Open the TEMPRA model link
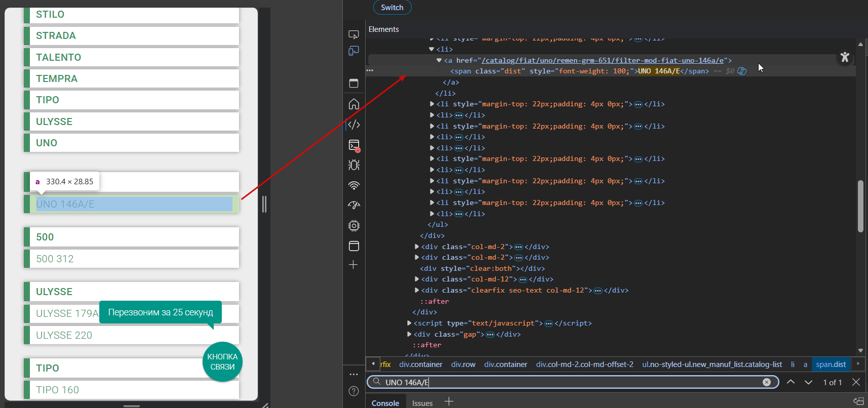The width and height of the screenshot is (868, 408). [131, 78]
